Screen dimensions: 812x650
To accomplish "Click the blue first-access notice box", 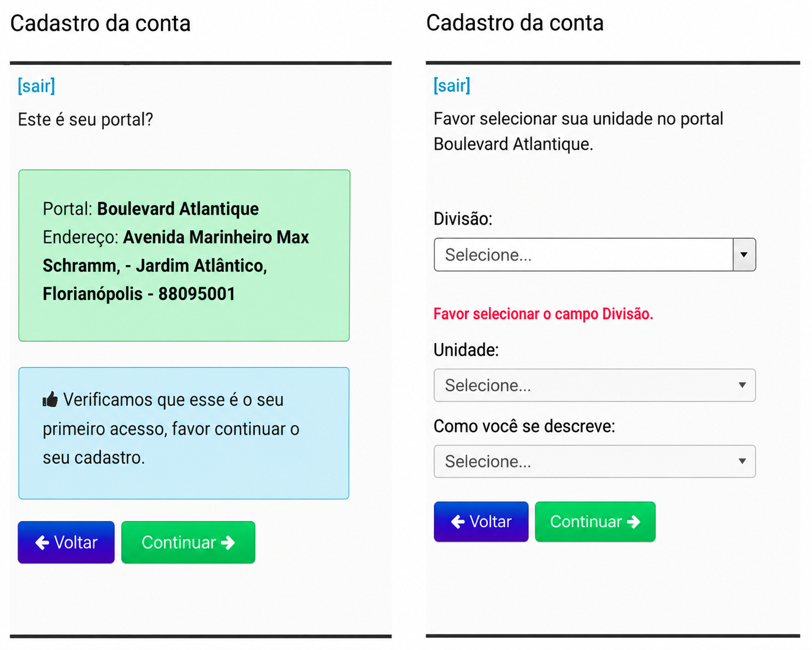I will coord(184,433).
